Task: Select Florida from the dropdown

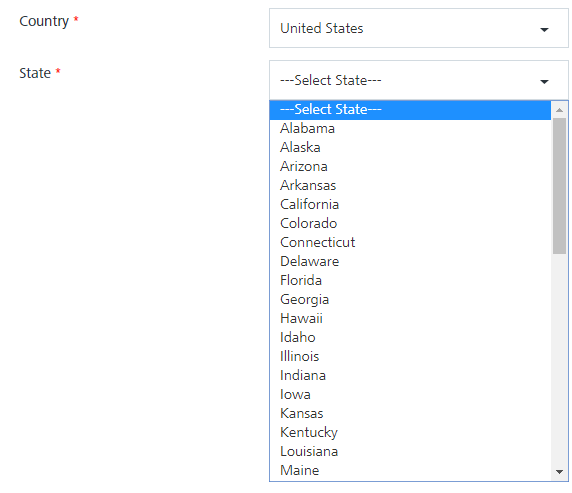Action: tap(410, 280)
